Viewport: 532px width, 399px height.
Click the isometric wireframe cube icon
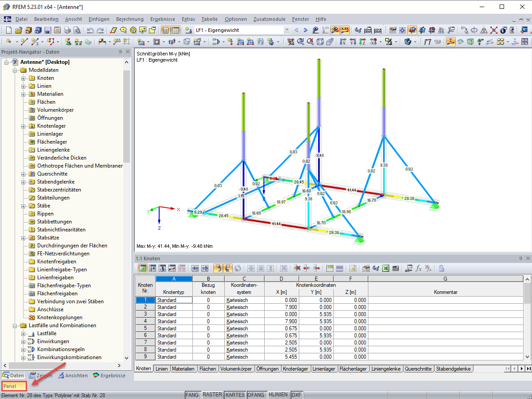click(320, 42)
